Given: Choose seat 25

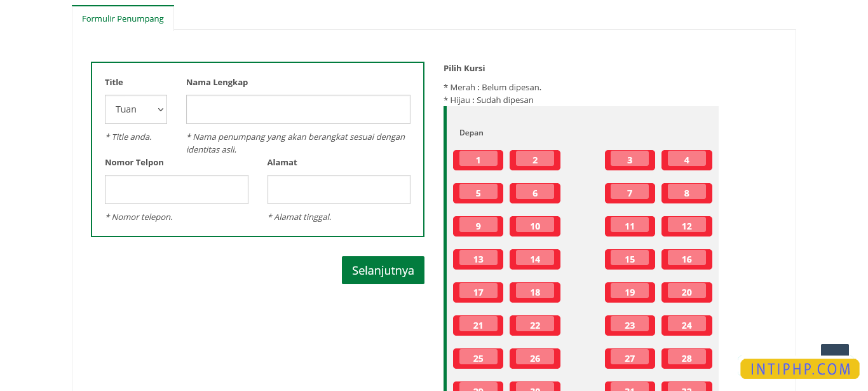Looking at the screenshot, I should pos(478,358).
